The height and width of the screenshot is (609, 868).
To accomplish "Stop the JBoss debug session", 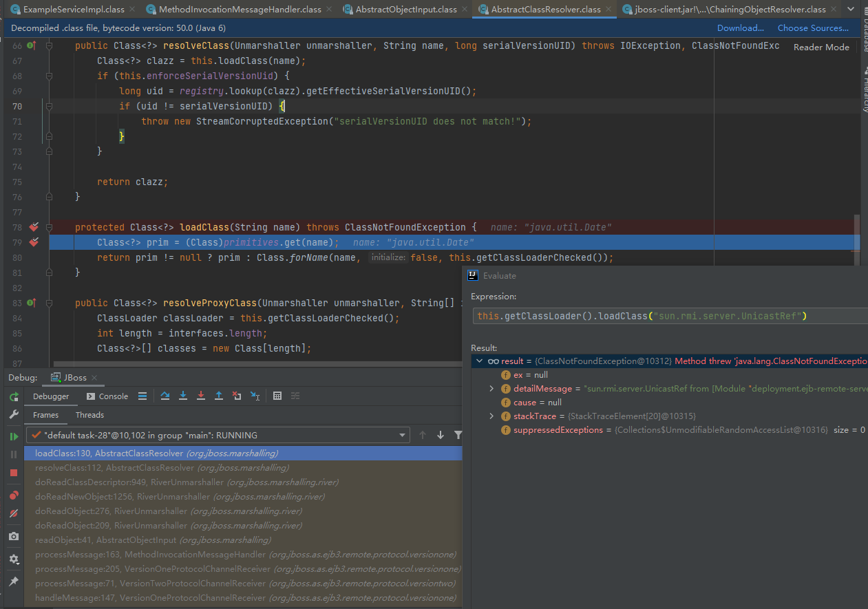I will tap(13, 473).
